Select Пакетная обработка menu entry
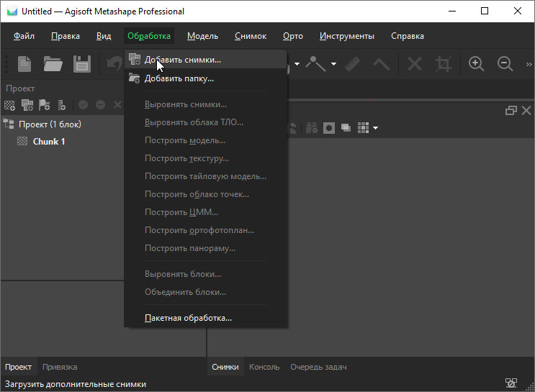Viewport: 535px width, 392px height. 188,317
